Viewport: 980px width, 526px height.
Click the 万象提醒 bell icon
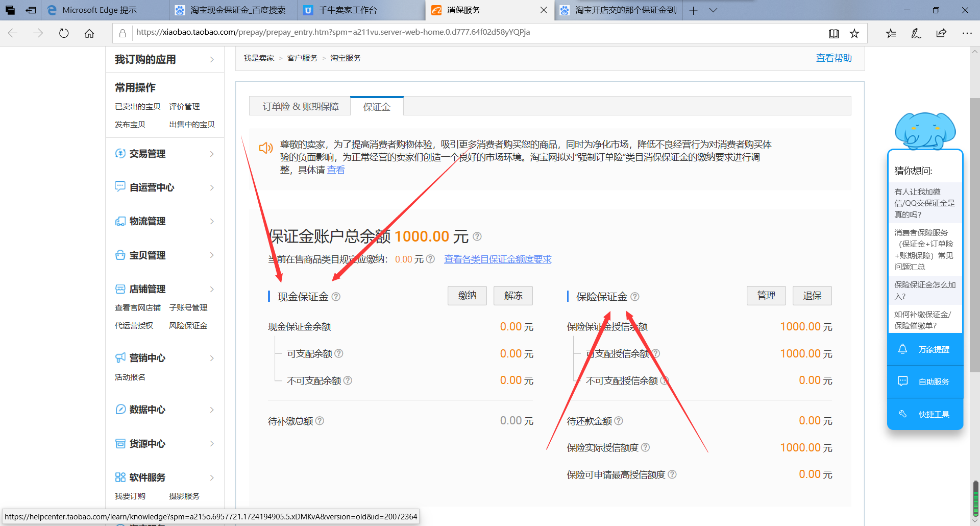click(x=902, y=349)
